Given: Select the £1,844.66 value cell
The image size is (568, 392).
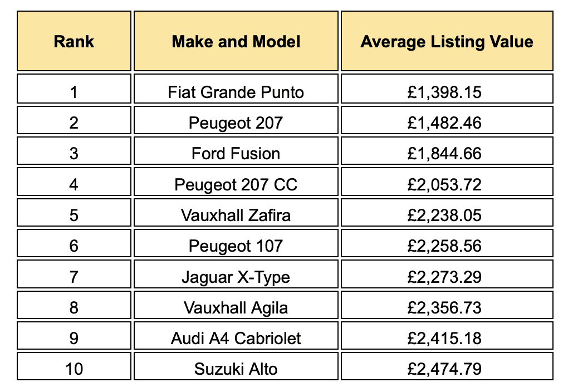Looking at the screenshot, I should coord(447,151).
